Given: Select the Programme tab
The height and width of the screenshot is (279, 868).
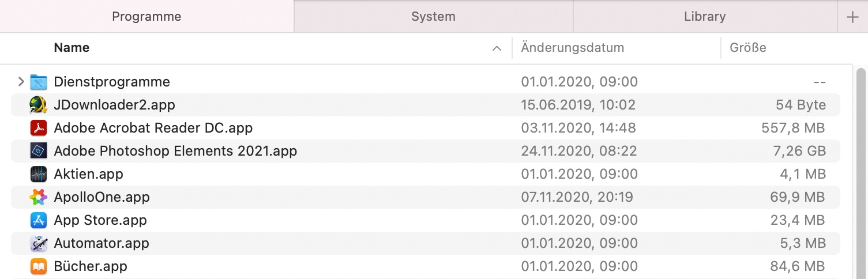Looking at the screenshot, I should tap(146, 17).
